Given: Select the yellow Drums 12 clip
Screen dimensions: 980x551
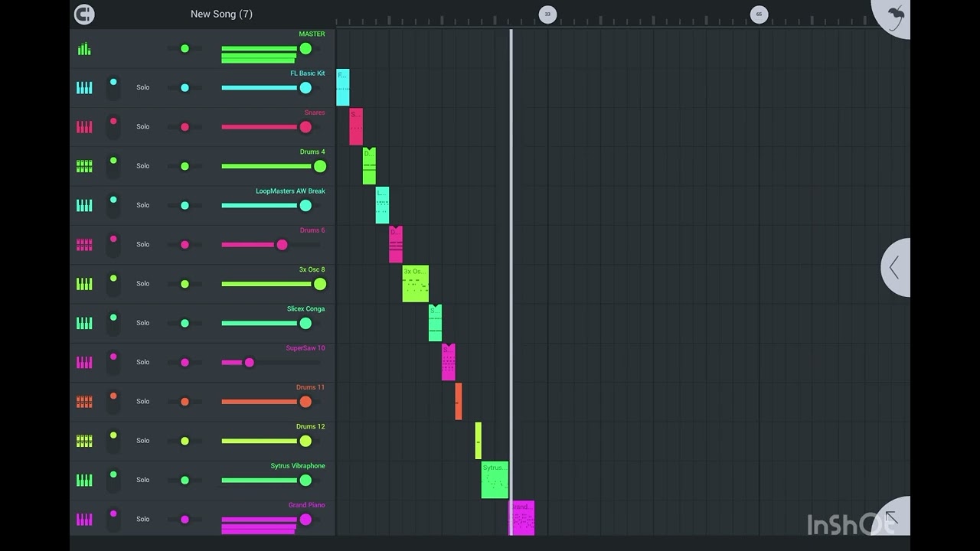Looking at the screenshot, I should 479,441.
